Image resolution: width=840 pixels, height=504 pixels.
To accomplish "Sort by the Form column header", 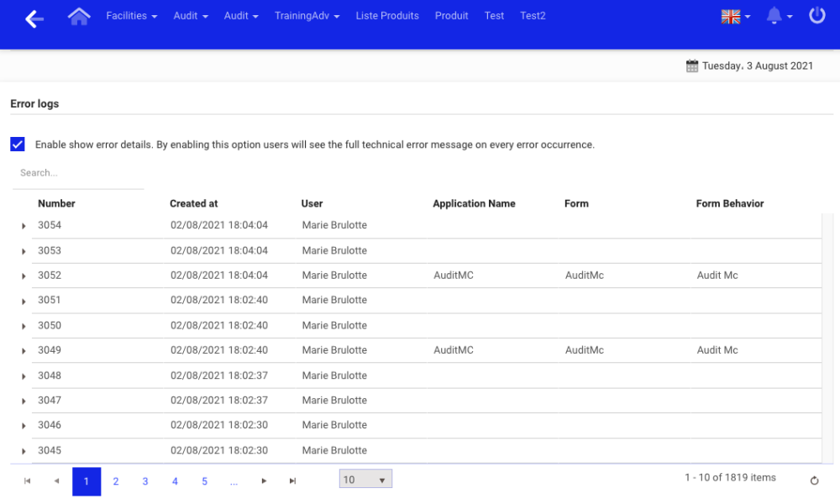I will [x=576, y=203].
